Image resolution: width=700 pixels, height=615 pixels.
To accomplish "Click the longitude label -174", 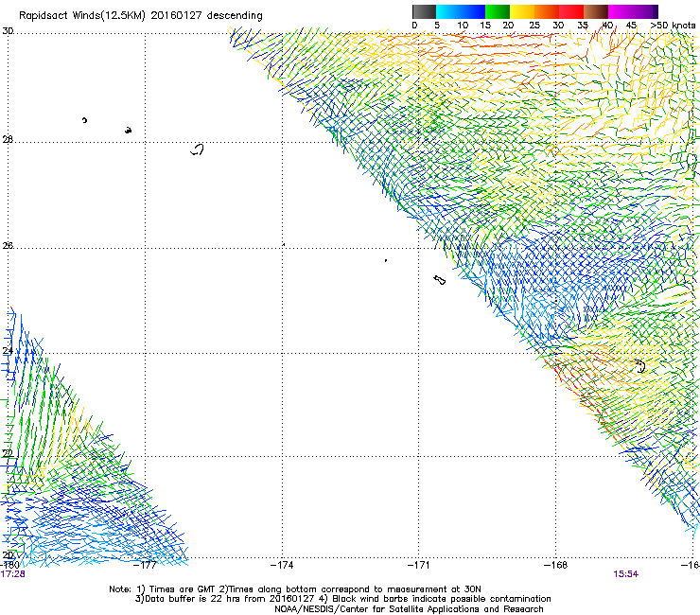I will tap(282, 565).
